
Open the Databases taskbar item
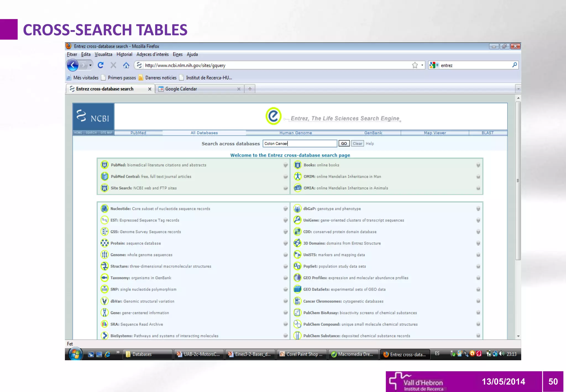(x=148, y=354)
